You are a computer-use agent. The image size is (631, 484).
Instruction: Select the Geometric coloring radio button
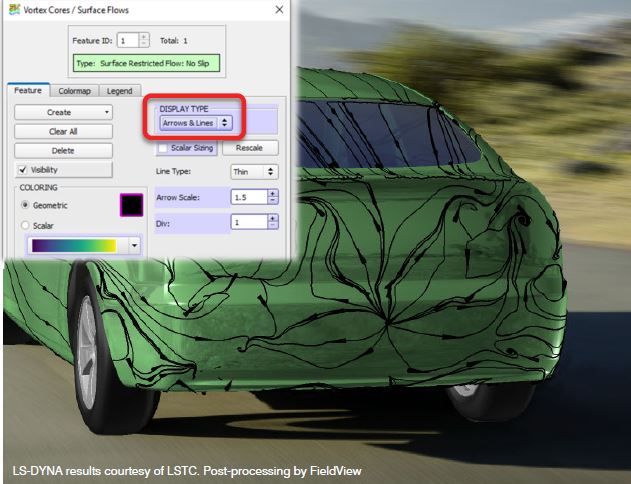point(25,205)
